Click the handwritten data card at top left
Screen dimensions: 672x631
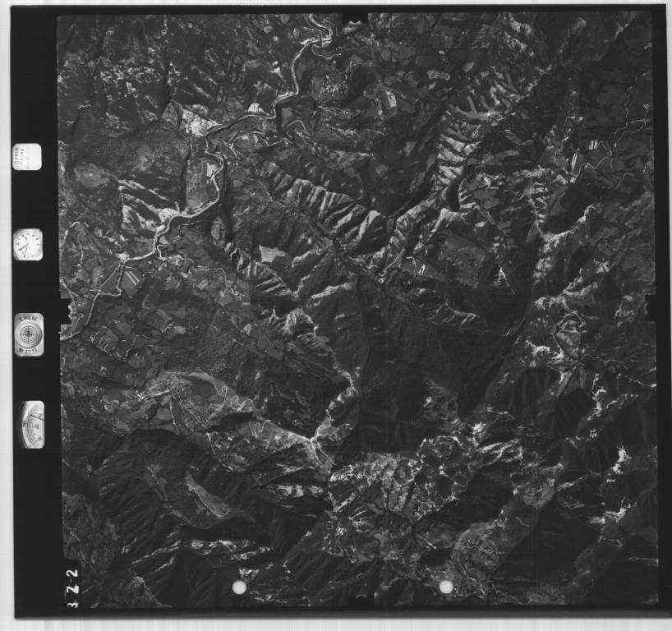[27, 156]
